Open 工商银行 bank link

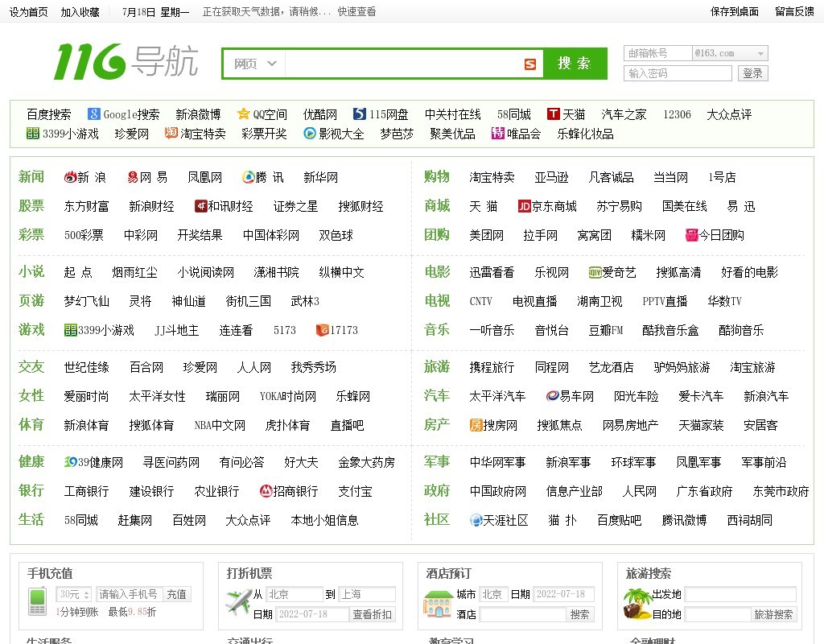point(86,492)
